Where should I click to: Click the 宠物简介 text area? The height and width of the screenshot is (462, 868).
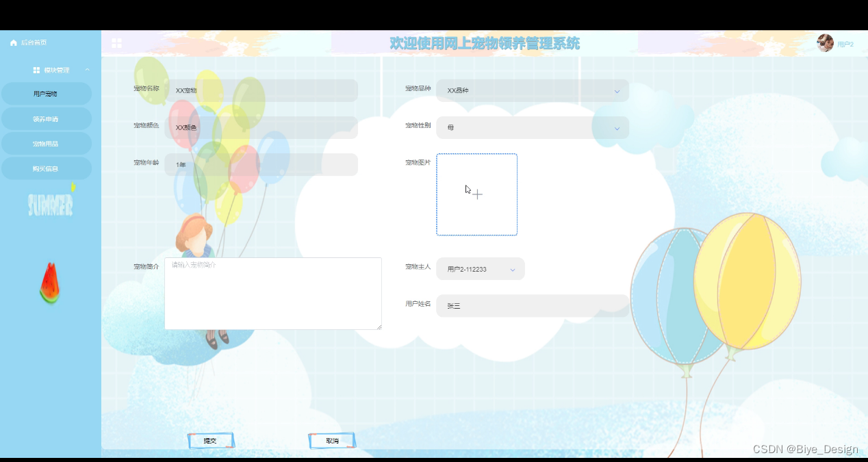tap(273, 294)
